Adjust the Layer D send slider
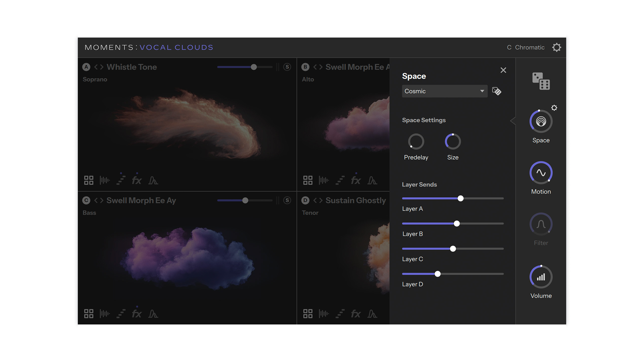 pyautogui.click(x=437, y=274)
